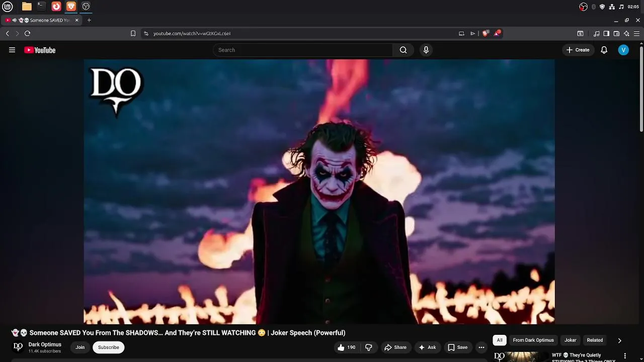644x362 pixels.
Task: Open the red Vivaldi-style browser launcher
Action: (x=56, y=7)
